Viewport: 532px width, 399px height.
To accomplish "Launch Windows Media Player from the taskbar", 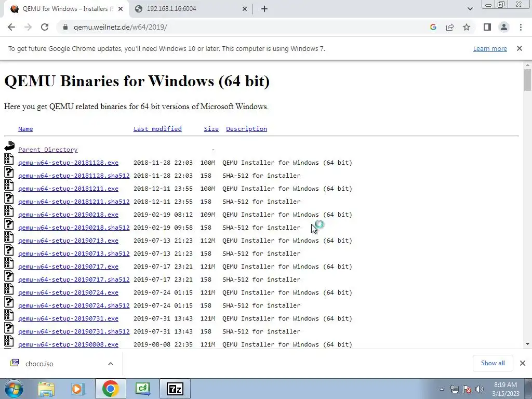I will 77,389.
